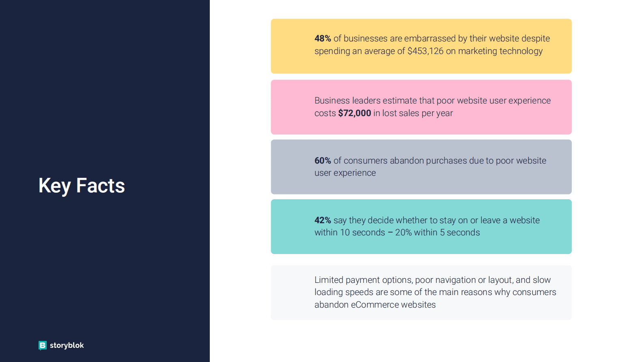Select the text "lost sales per year"
Viewport: 644px width, 362px height.
pos(418,113)
